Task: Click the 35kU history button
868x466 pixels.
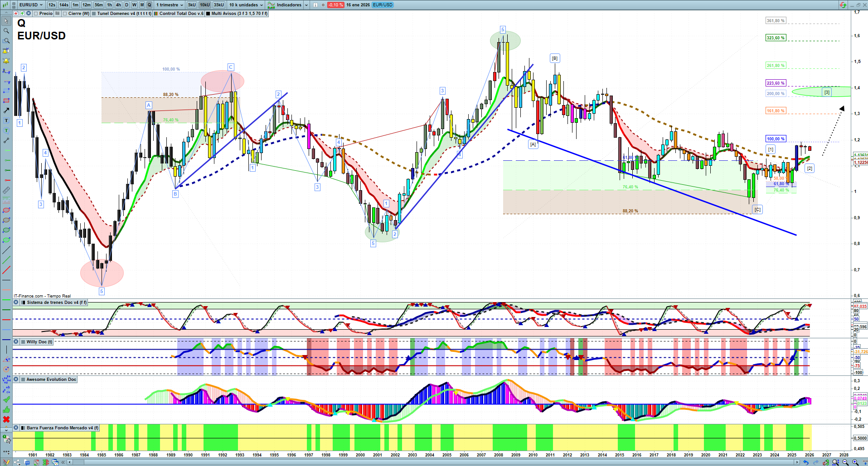Action: pyautogui.click(x=219, y=5)
